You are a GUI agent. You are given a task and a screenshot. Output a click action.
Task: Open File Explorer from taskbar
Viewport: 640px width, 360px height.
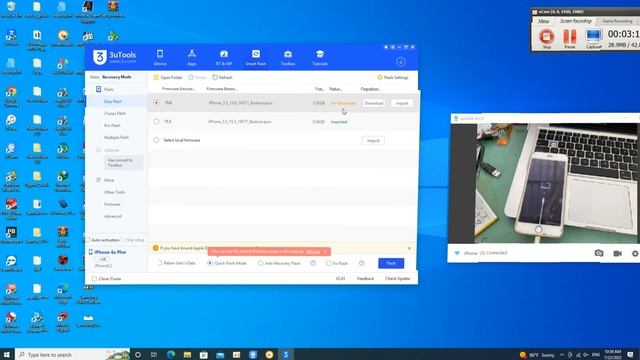click(x=187, y=355)
